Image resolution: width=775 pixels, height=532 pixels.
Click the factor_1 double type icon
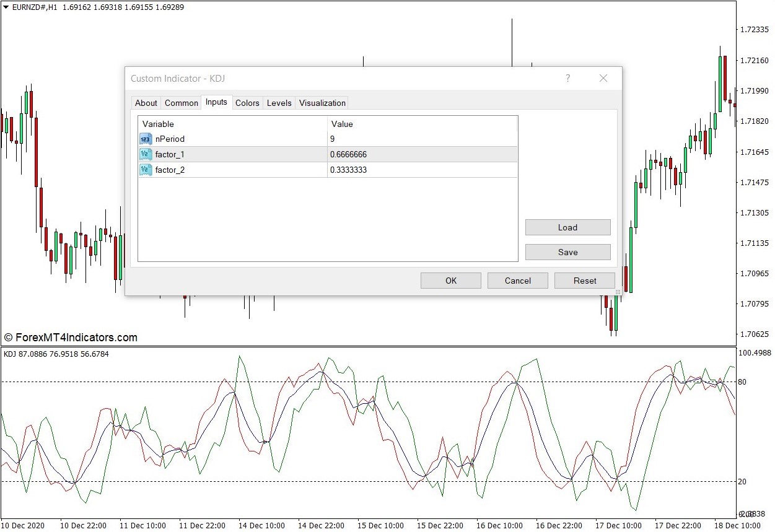146,155
